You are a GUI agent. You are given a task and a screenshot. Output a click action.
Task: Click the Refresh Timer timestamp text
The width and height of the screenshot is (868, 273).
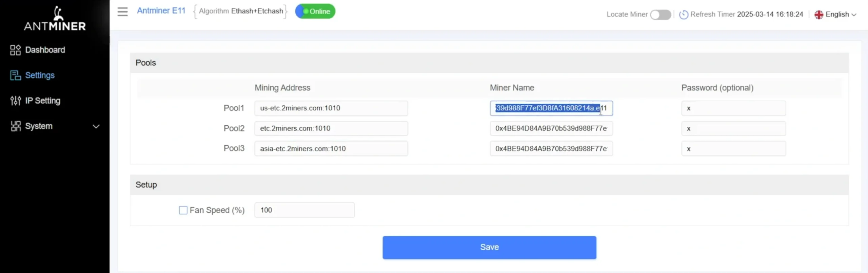[x=770, y=14]
